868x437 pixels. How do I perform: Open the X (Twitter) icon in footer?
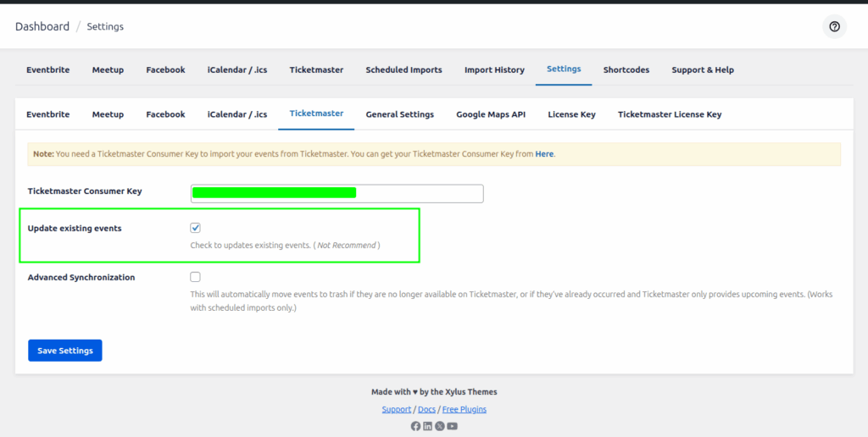click(x=440, y=426)
